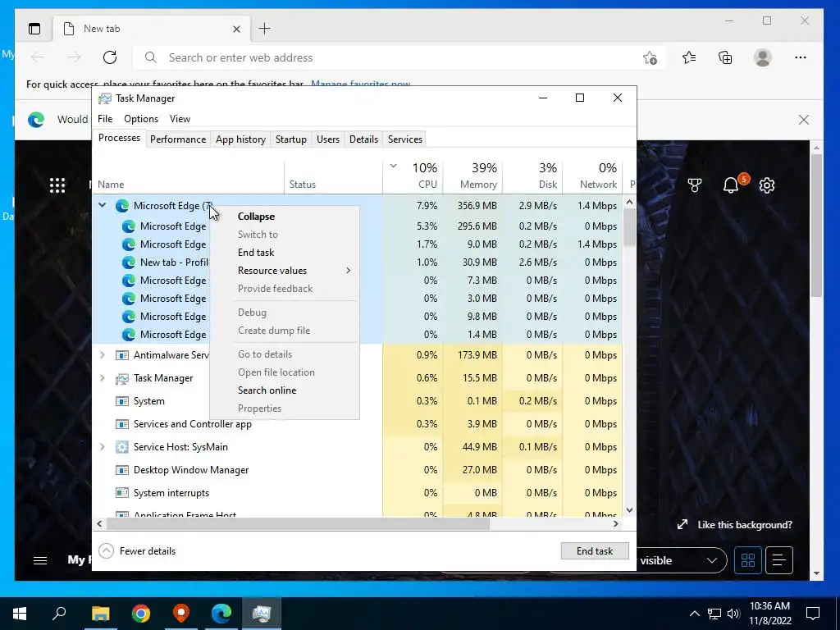The height and width of the screenshot is (630, 840).
Task: Click Like this background? link
Action: pos(745,524)
